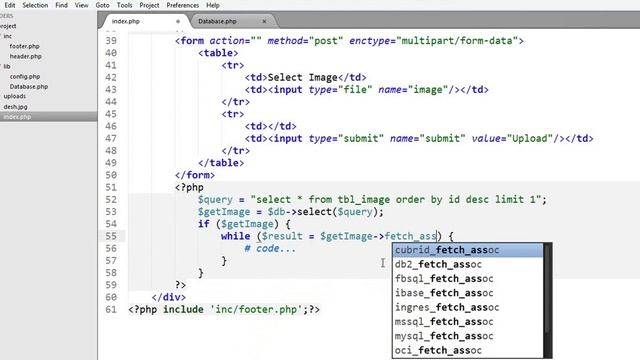Open footer.php in the sidebar
640x360 pixels.
pyautogui.click(x=24, y=46)
